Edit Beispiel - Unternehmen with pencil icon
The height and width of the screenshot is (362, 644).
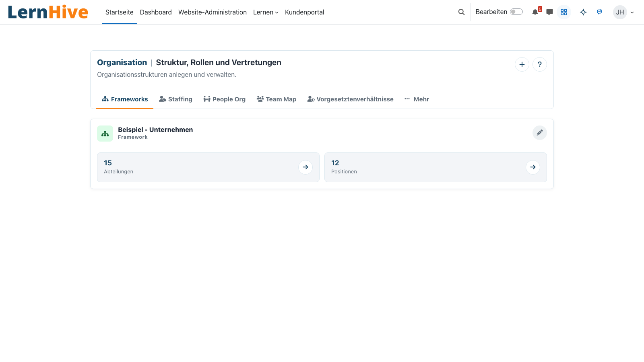pyautogui.click(x=540, y=133)
